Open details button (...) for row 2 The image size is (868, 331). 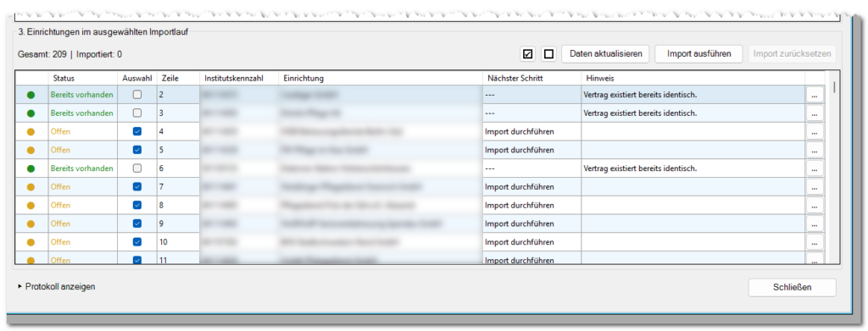point(815,95)
